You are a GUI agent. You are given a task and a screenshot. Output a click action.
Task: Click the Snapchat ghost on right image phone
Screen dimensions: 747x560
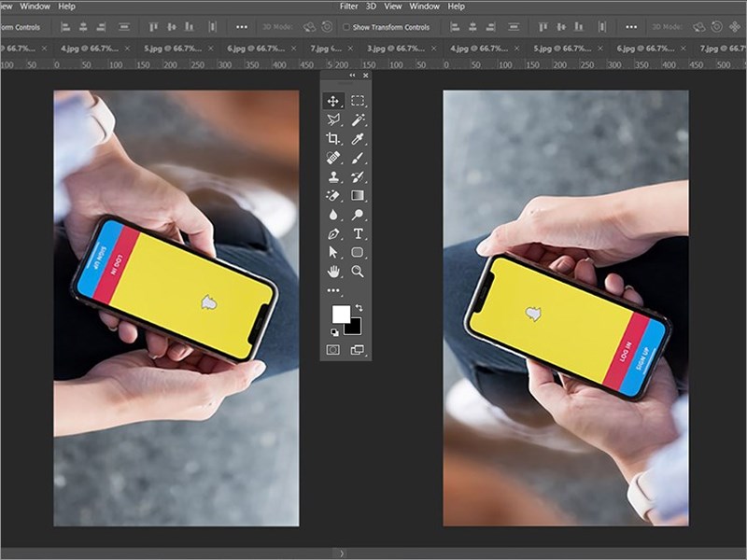click(532, 313)
